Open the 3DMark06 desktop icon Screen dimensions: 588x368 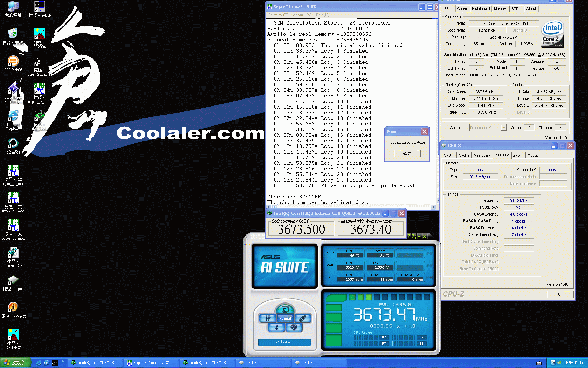(13, 64)
